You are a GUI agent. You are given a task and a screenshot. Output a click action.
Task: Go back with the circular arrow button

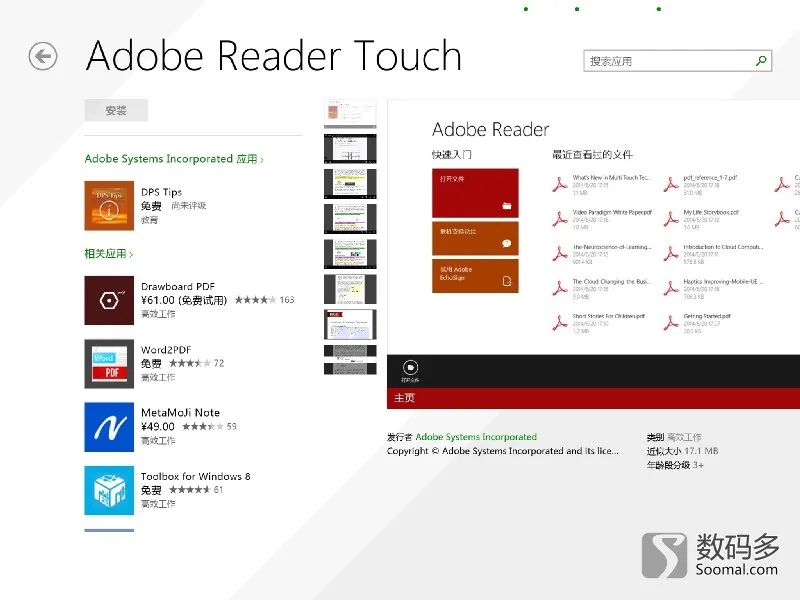43,56
